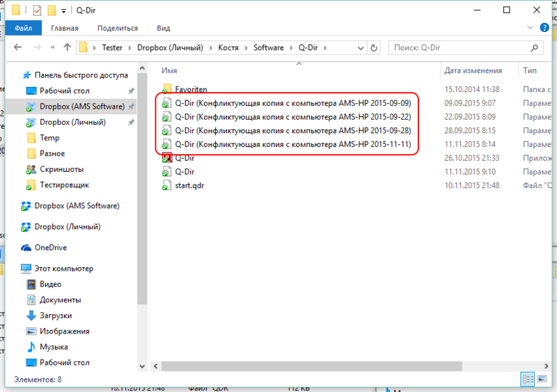Focus the Поиск: Q-Dir search box
The image size is (557, 392).
coord(466,47)
